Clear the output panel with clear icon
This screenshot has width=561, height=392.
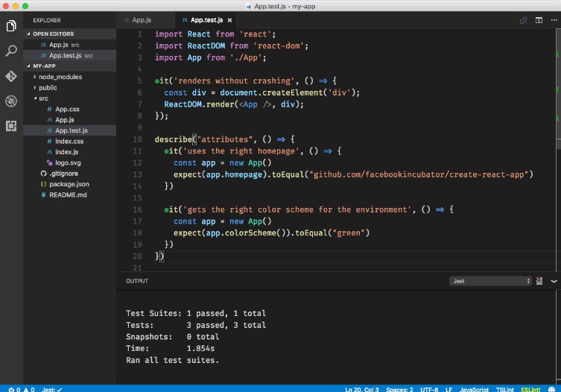point(541,281)
